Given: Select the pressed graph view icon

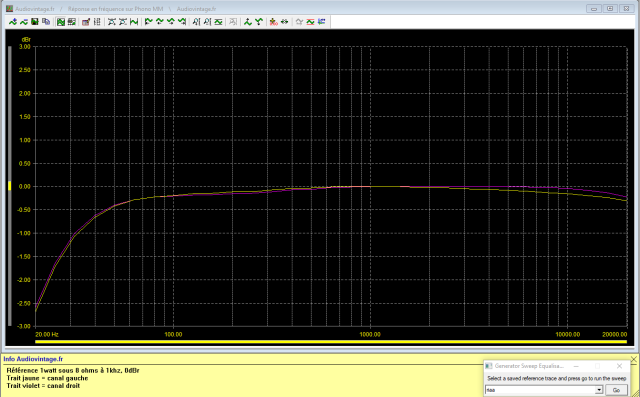Looking at the screenshot, I should [x=61, y=22].
